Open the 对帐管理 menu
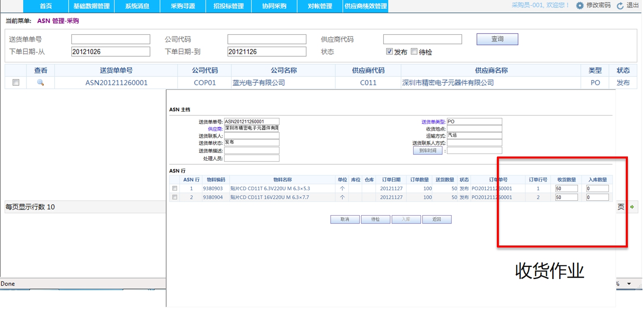Viewport: 644px width, 320px height. tap(320, 6)
